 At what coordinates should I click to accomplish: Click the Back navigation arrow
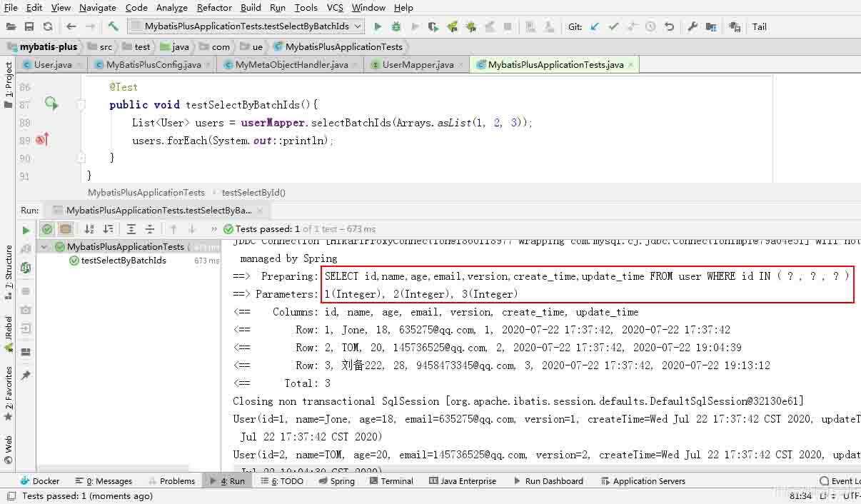pyautogui.click(x=71, y=26)
